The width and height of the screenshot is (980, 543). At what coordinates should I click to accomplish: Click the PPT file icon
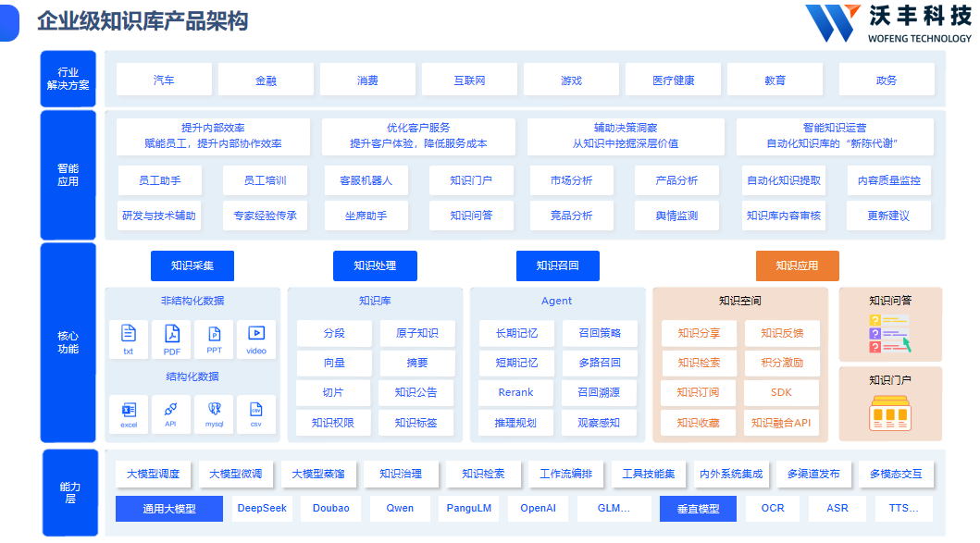(214, 334)
